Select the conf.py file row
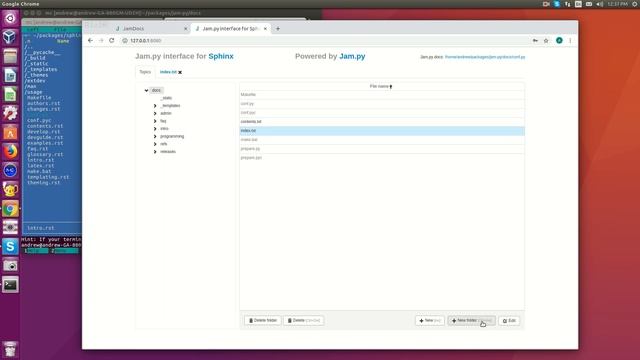640x360 pixels. [382, 104]
